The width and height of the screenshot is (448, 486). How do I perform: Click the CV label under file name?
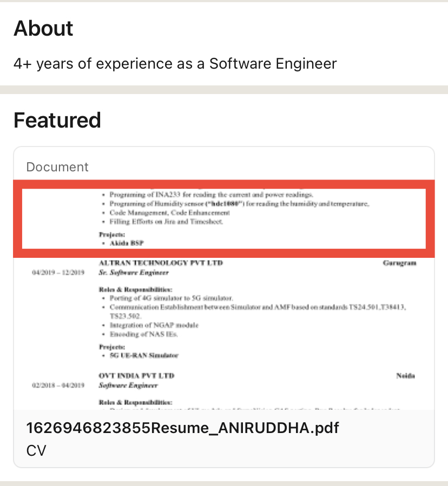point(36,450)
